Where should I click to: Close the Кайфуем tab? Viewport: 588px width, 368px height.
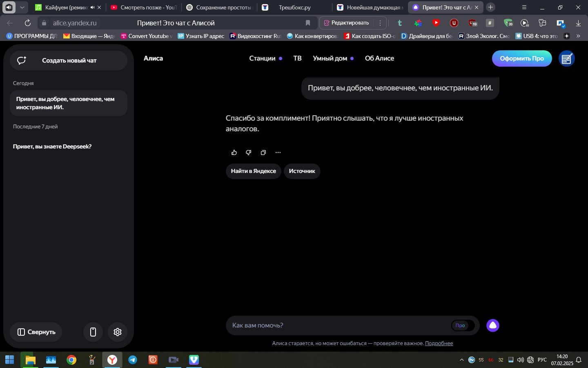coord(99,7)
